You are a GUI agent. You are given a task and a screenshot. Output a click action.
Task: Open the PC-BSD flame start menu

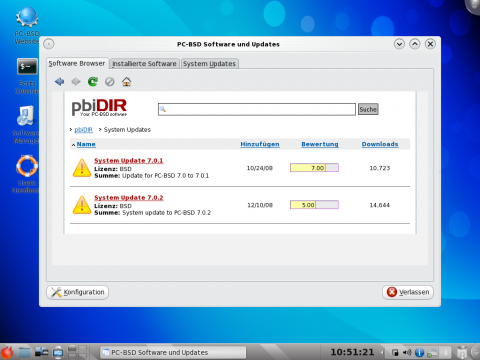[7, 352]
